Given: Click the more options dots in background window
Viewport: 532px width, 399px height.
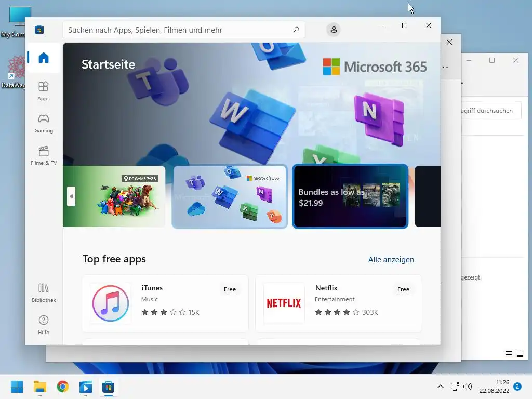Looking at the screenshot, I should tap(445, 67).
